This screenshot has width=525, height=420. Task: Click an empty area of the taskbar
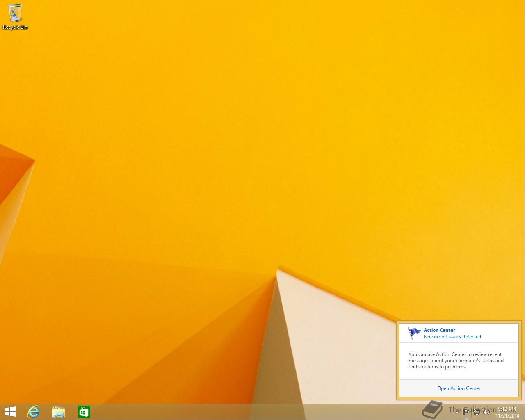click(246, 412)
